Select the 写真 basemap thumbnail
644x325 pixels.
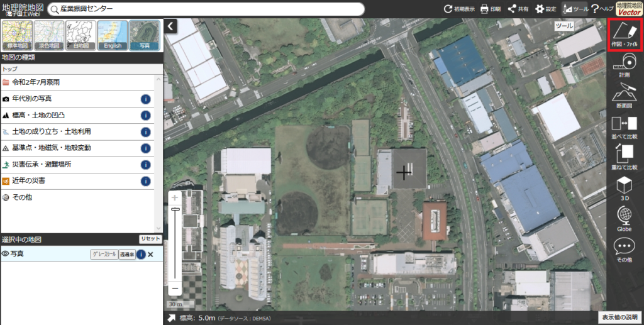[144, 35]
